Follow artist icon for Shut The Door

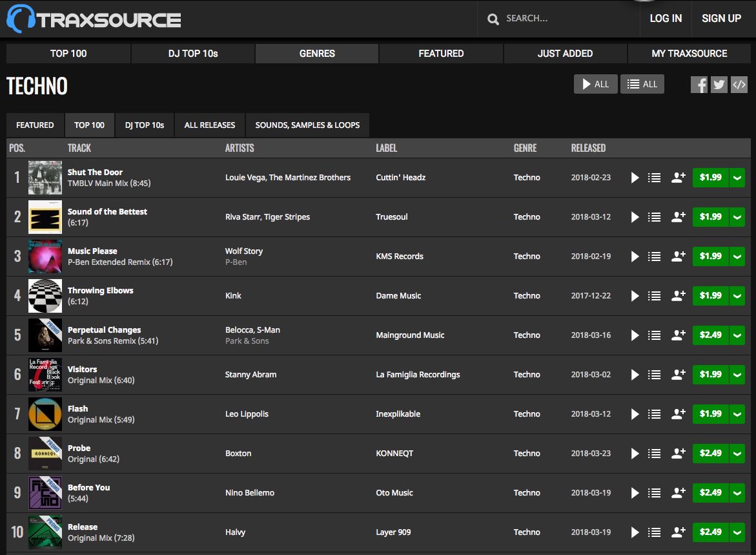pyautogui.click(x=679, y=178)
